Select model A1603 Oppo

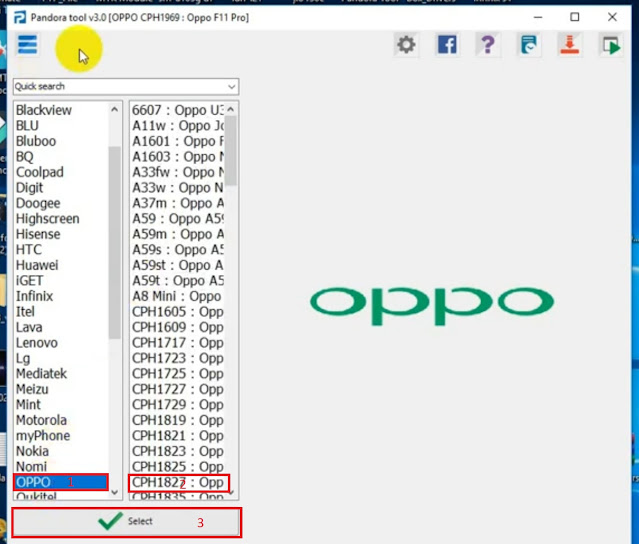[178, 156]
